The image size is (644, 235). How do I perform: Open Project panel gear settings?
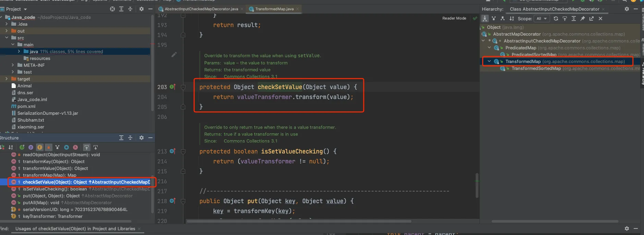(x=142, y=9)
